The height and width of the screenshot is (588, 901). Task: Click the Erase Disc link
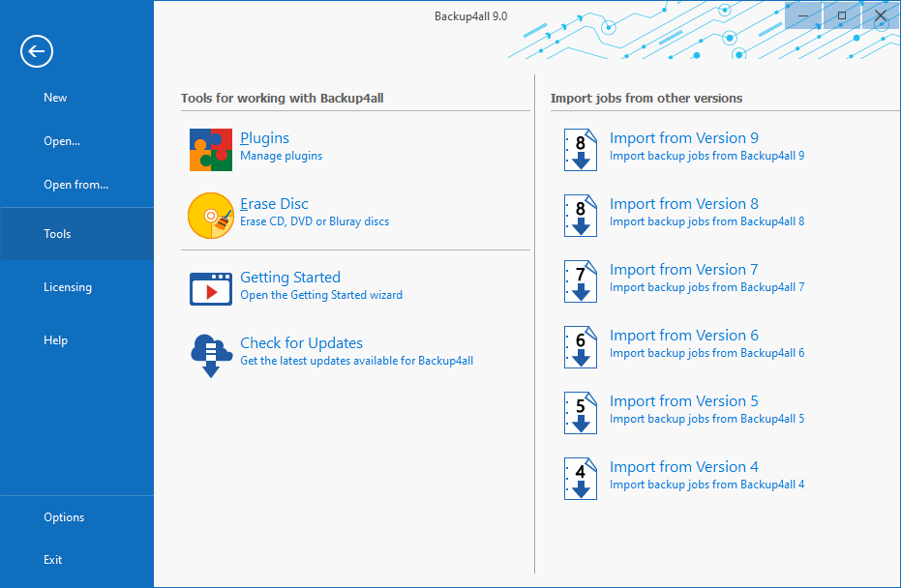(274, 204)
